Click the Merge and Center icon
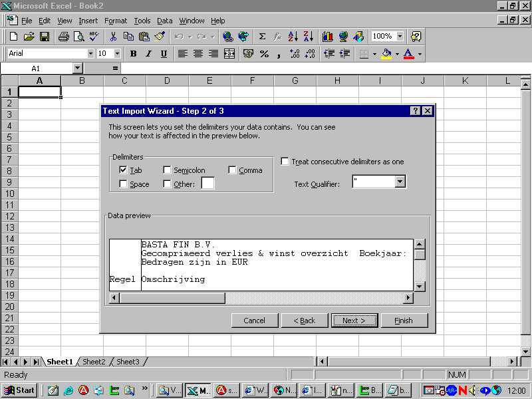The width and height of the screenshot is (532, 399). coord(229,54)
